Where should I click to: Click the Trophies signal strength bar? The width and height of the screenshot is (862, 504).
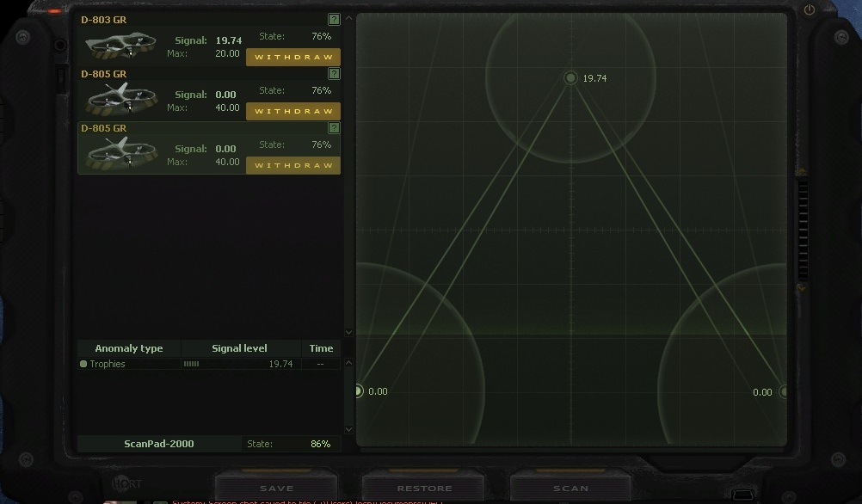[191, 364]
